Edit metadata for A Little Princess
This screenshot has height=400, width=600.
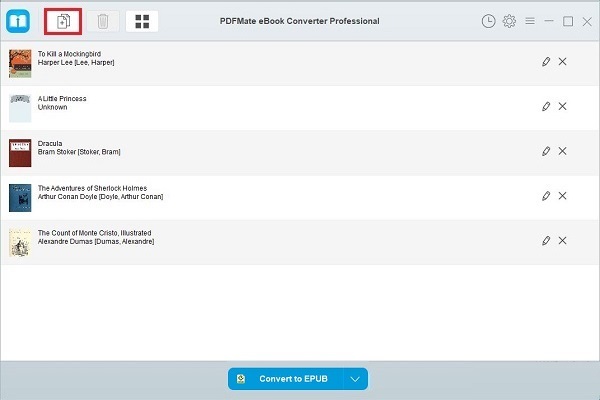click(x=546, y=106)
